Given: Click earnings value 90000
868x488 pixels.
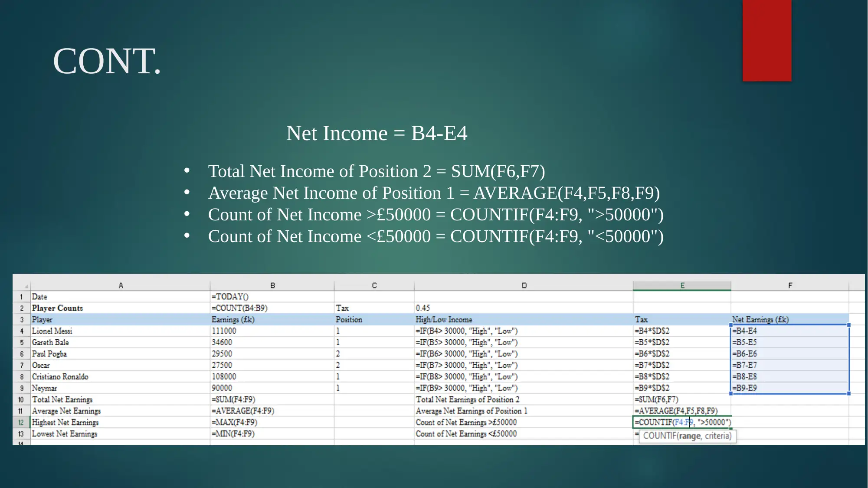Looking at the screenshot, I should point(272,388).
